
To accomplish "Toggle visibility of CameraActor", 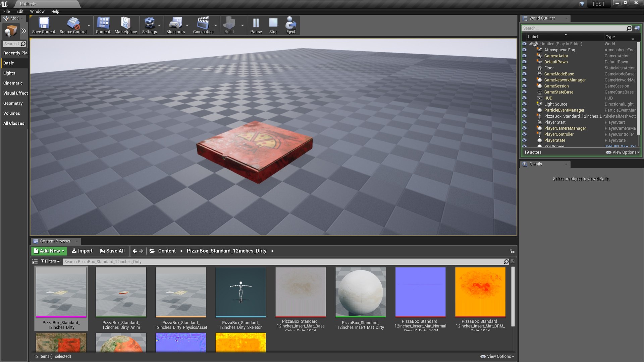I will pos(524,56).
